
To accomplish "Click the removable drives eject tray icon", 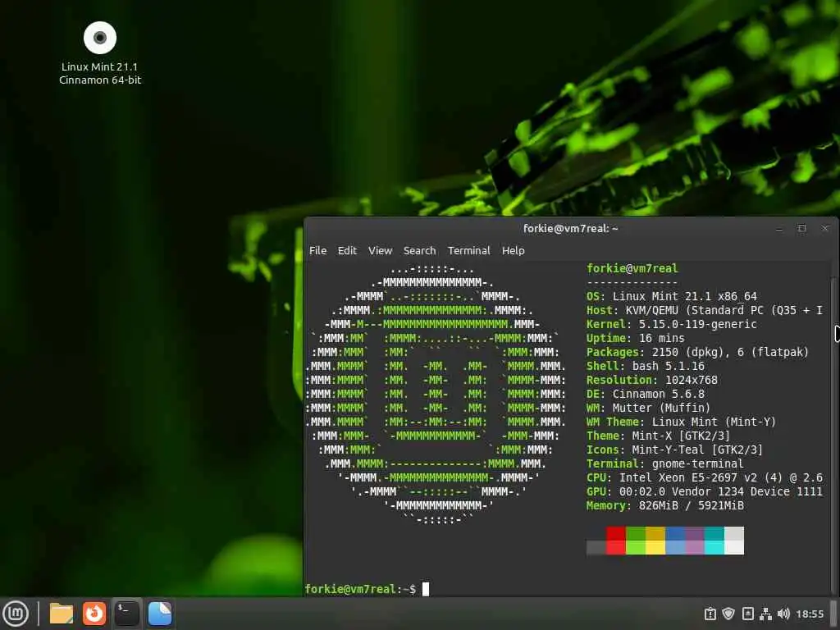I will (748, 614).
